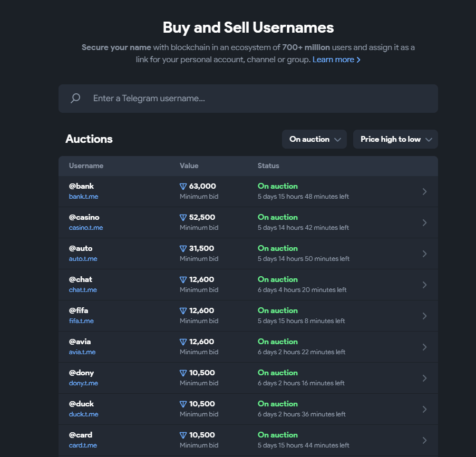Click TON icon next to 52,500
This screenshot has width=476, height=457.
click(x=183, y=218)
